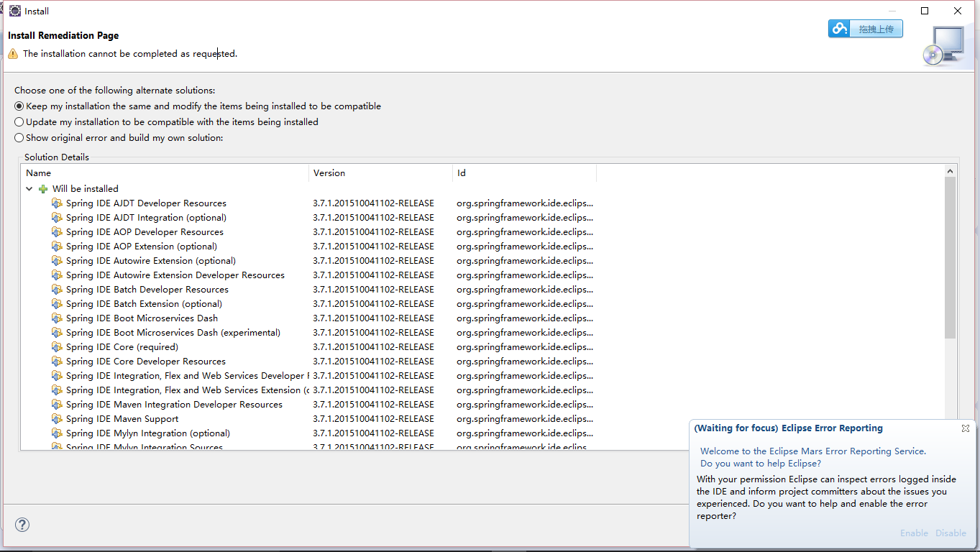Click the Eclipse icon in the Install title bar
Image resolution: width=980 pixels, height=552 pixels.
pyautogui.click(x=14, y=11)
